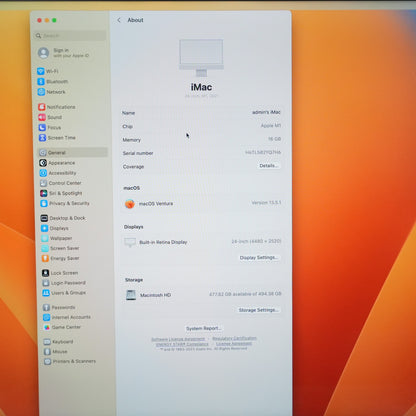Select the Privacy & Security icon

point(44,203)
